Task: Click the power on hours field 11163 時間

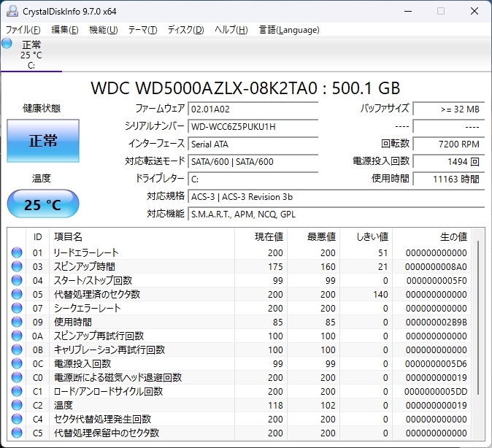Action: [x=449, y=179]
